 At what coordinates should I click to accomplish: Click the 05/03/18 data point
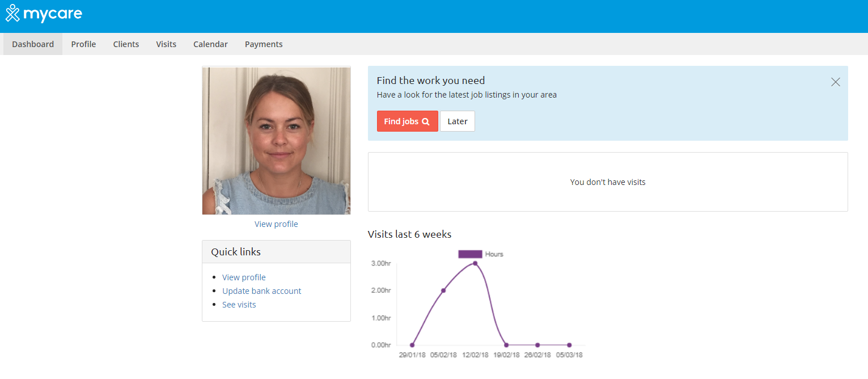[569, 345]
